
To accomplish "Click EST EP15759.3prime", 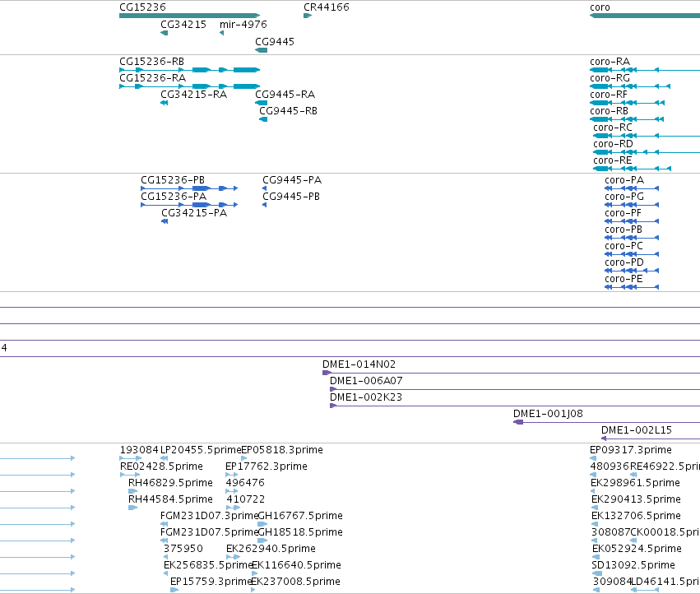I will [x=174, y=590].
